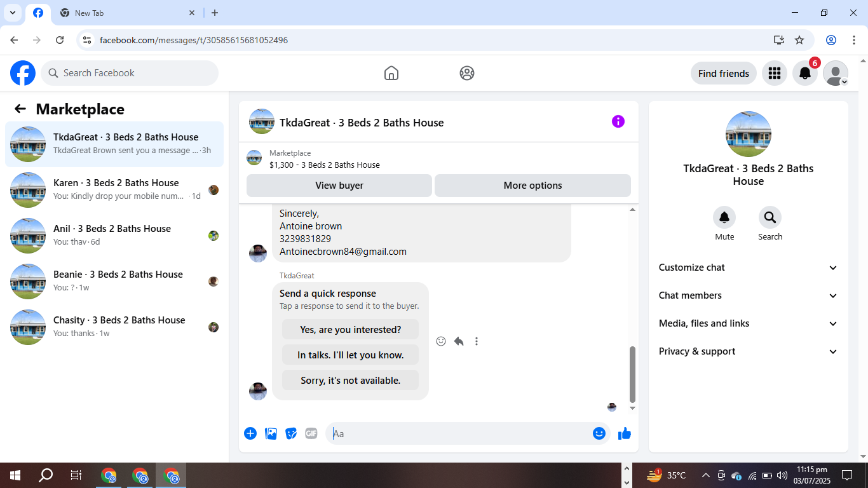868x488 pixels.
Task: Search in conversation using magnifier icon
Action: [x=770, y=218]
